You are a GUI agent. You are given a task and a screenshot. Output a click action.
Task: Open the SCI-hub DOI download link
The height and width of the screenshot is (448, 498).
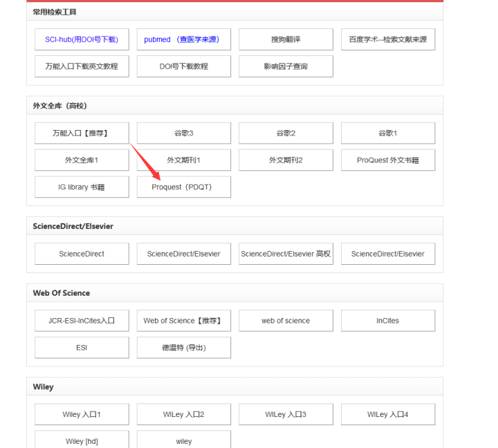(82, 39)
